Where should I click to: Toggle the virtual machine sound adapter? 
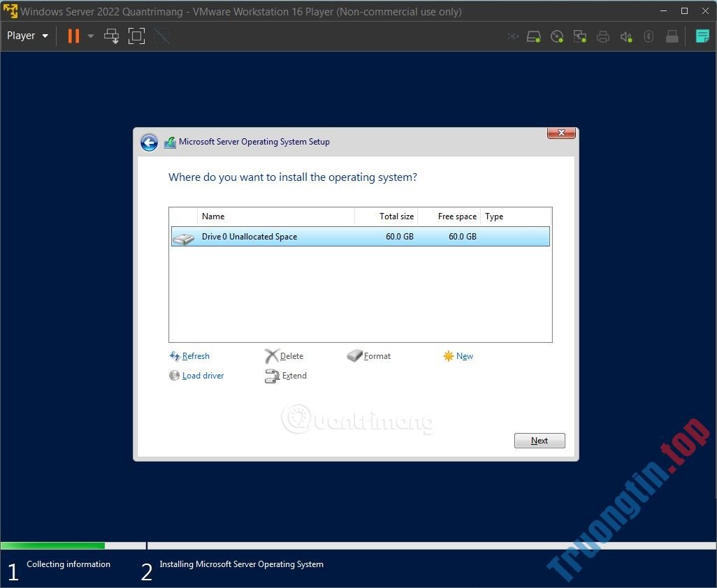[626, 36]
